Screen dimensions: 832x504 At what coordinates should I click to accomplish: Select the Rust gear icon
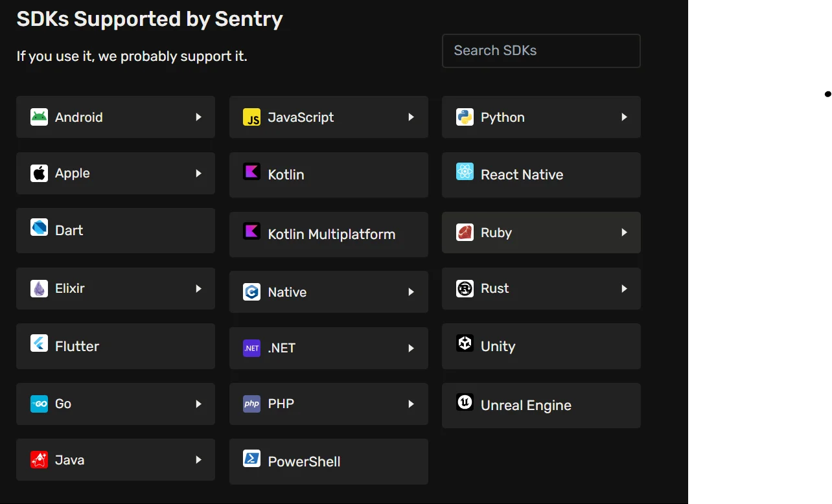[x=465, y=288]
